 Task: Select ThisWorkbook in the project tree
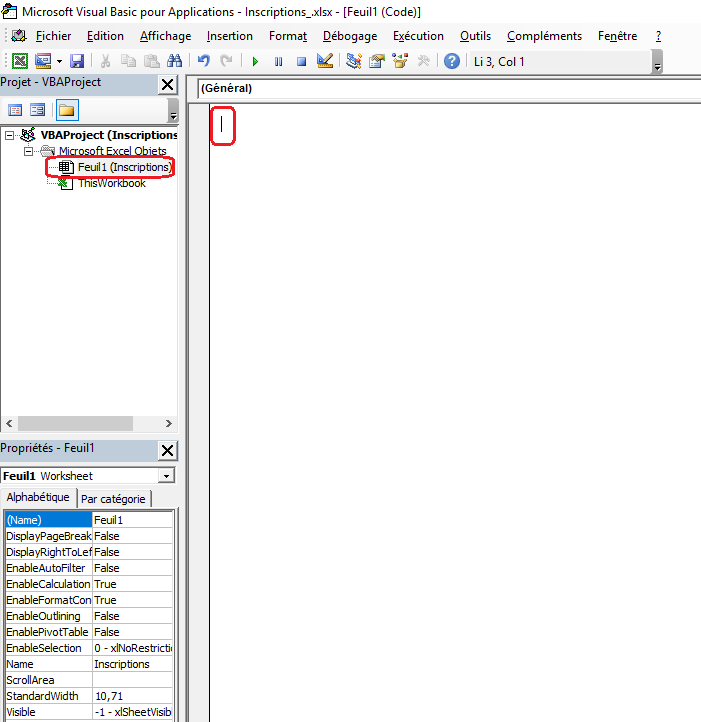(111, 183)
